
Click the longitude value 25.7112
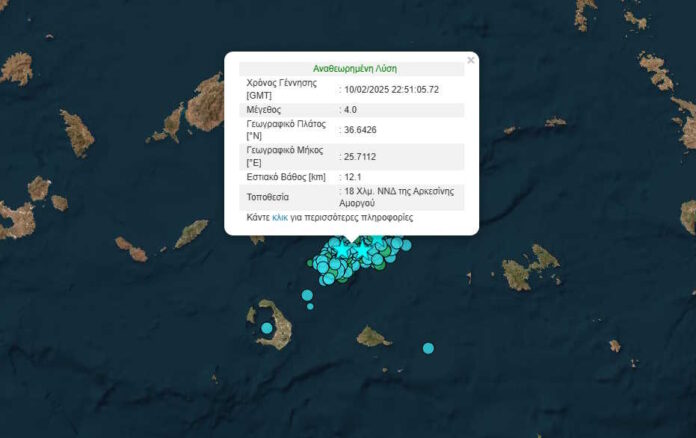pyautogui.click(x=361, y=156)
